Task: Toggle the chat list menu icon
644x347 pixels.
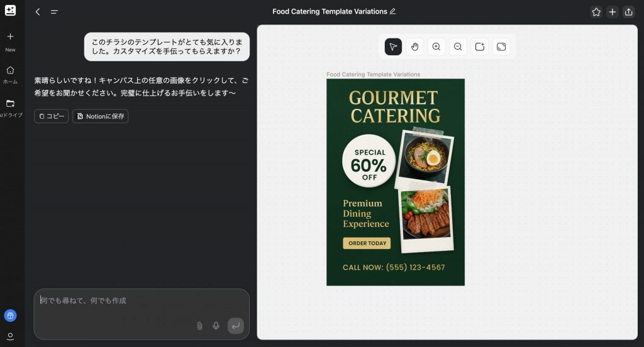Action: click(54, 12)
